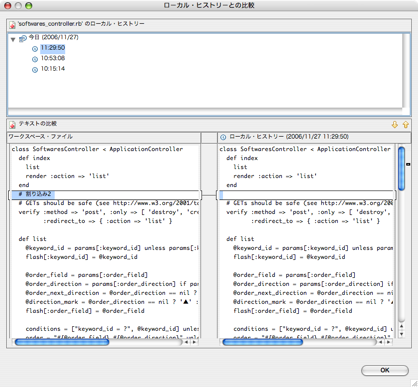The image size is (418, 387).
Task: Click the ':redirect_to' line in right pane
Action: pos(315,221)
